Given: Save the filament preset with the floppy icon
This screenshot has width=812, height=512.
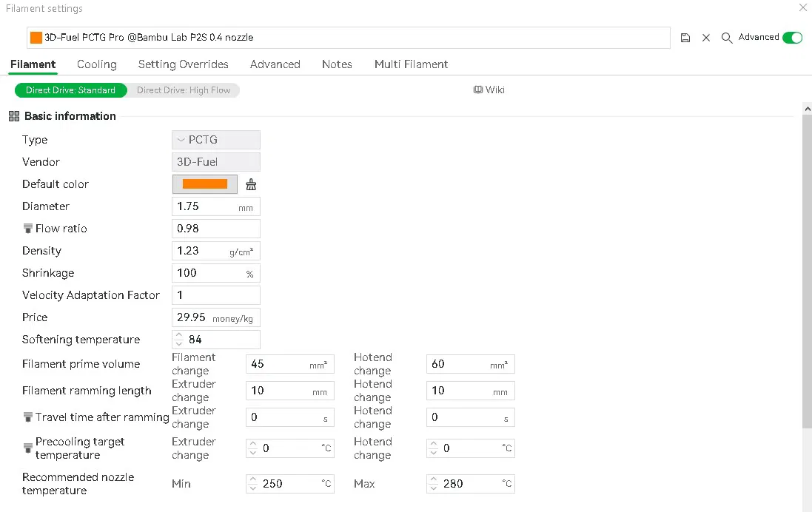Looking at the screenshot, I should click(x=685, y=38).
